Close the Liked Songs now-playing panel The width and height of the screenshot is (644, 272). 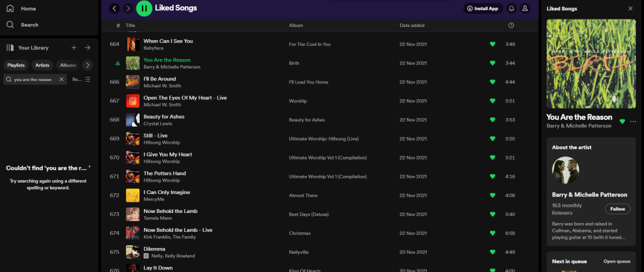pyautogui.click(x=630, y=8)
